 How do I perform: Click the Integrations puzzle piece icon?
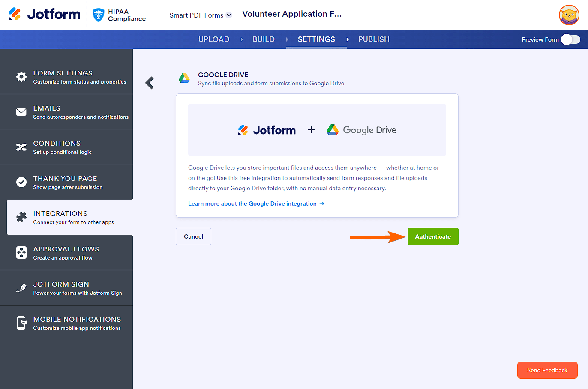21,217
